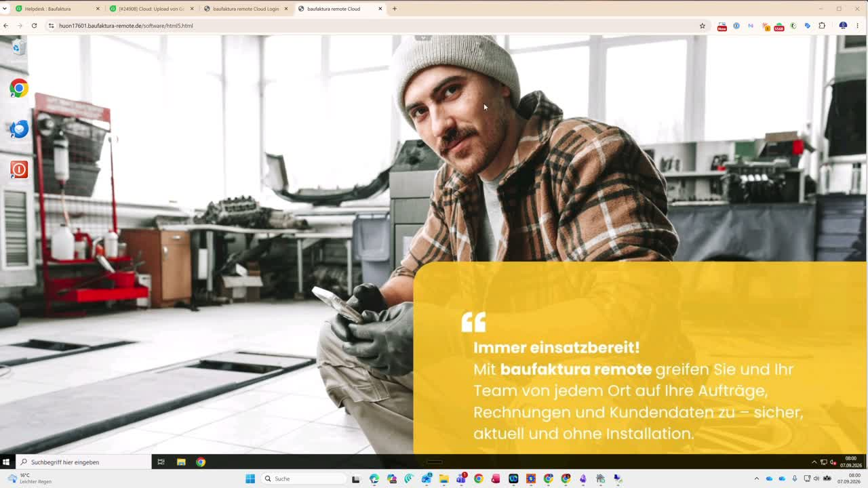Click the remote network tray icon
The width and height of the screenshot is (868, 488).
[823, 462]
